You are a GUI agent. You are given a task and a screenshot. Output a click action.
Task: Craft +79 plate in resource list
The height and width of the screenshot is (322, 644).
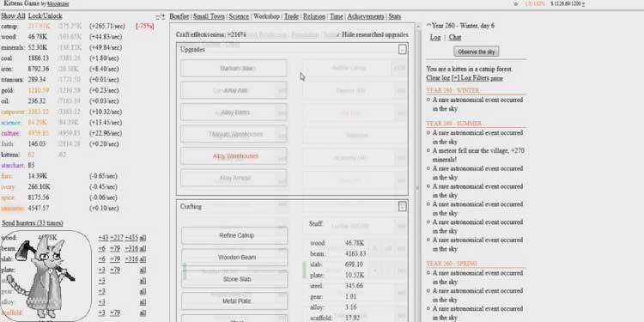(x=115, y=270)
